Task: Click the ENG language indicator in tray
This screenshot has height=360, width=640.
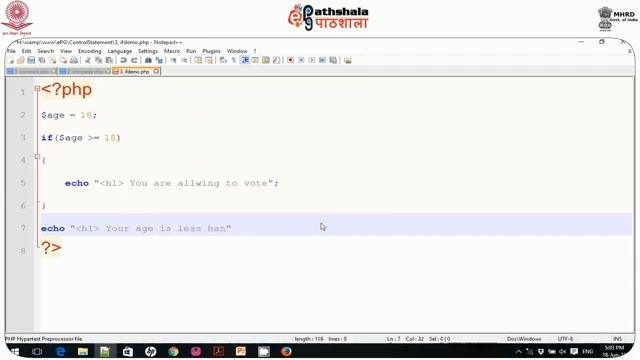Action: pyautogui.click(x=587, y=351)
